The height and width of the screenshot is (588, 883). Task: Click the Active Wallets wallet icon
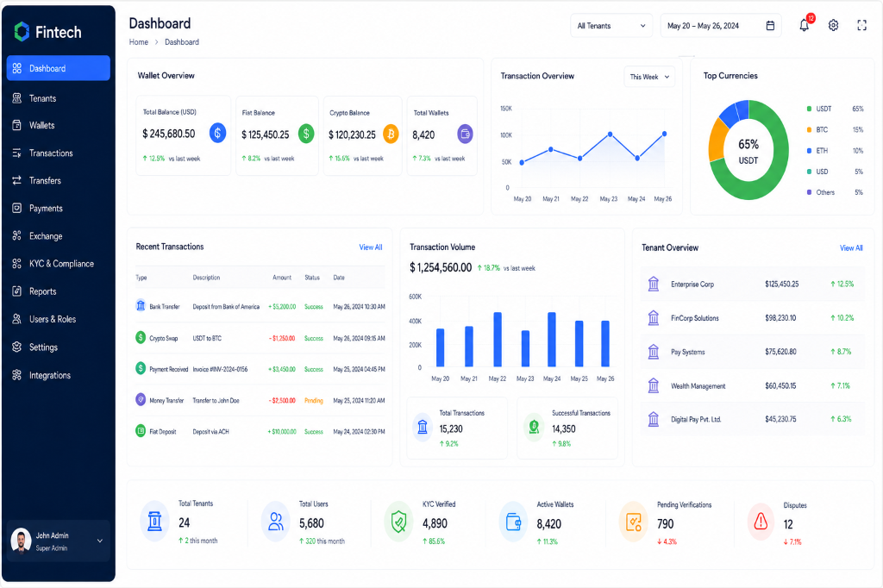pyautogui.click(x=514, y=522)
